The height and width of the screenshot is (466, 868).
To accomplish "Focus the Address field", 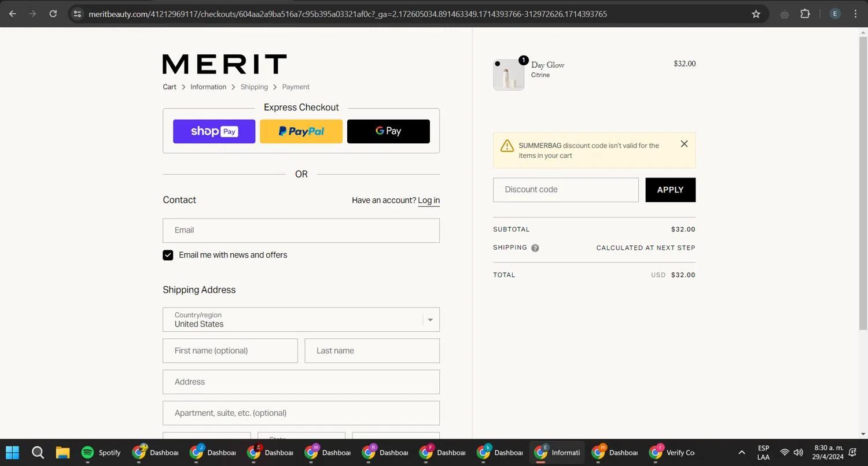I will [301, 382].
